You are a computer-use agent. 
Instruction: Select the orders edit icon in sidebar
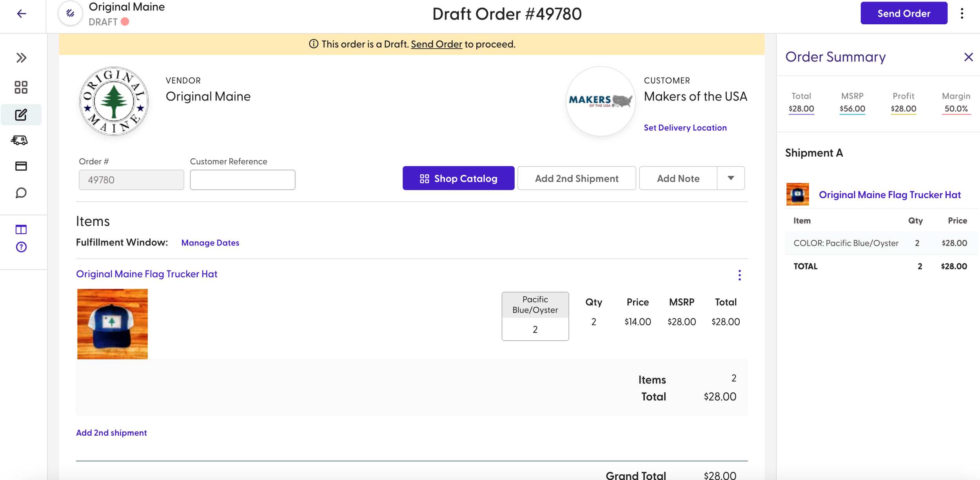(x=21, y=115)
